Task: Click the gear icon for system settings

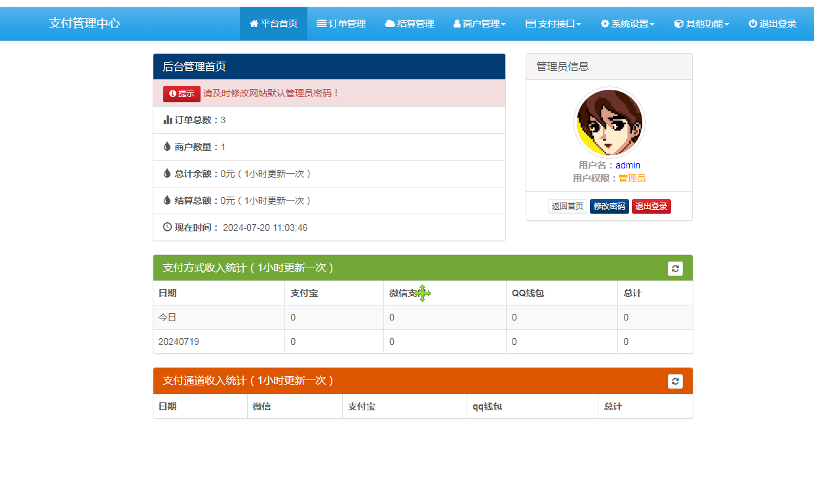Action: point(605,24)
